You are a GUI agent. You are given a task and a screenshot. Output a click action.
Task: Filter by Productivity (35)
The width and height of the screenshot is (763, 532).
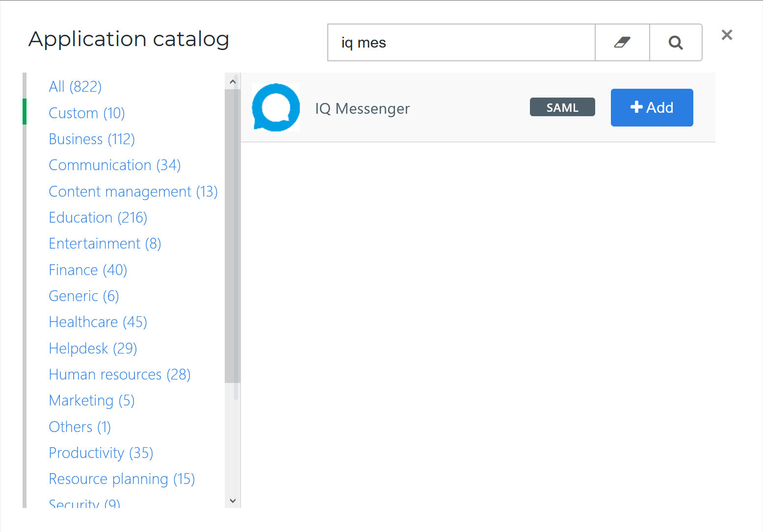tap(101, 453)
